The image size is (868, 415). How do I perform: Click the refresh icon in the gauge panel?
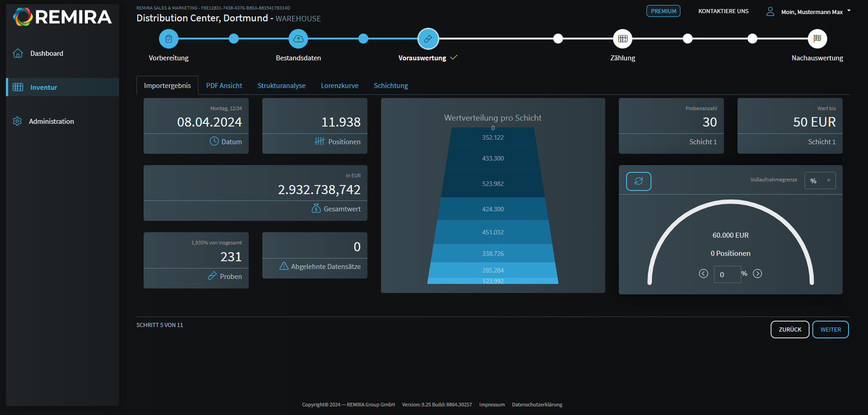[638, 181]
